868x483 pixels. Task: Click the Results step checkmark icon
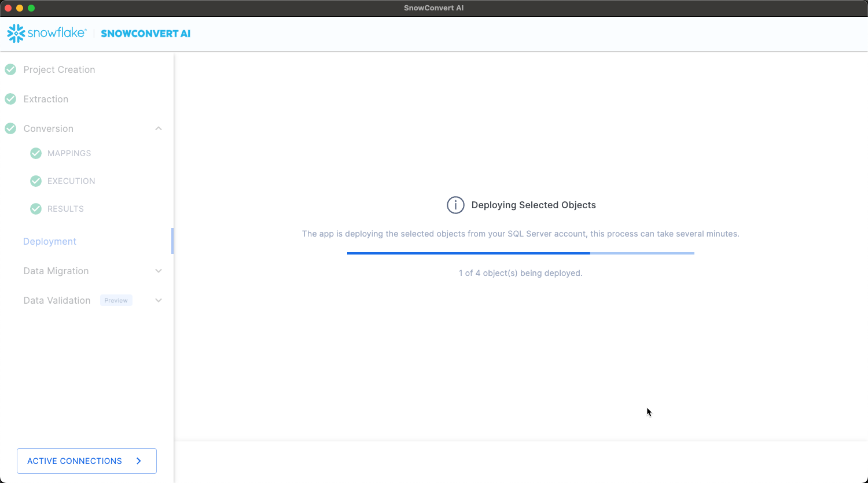[x=36, y=209]
